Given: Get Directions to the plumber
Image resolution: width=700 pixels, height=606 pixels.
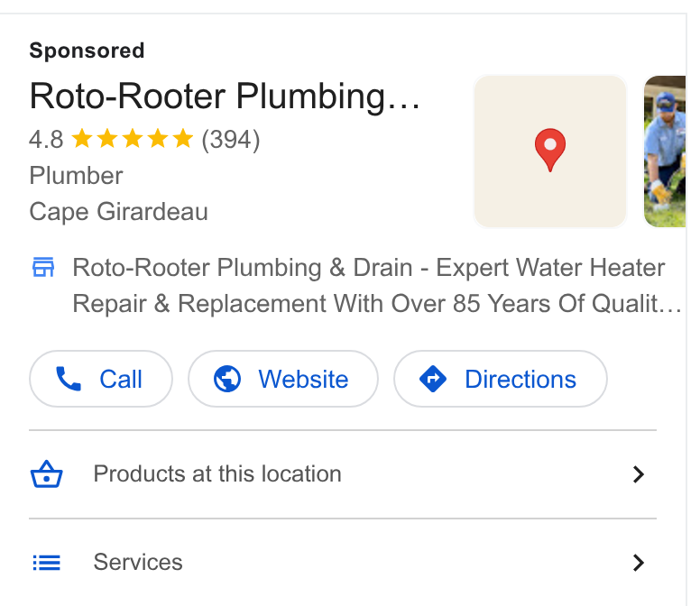Looking at the screenshot, I should point(501,379).
